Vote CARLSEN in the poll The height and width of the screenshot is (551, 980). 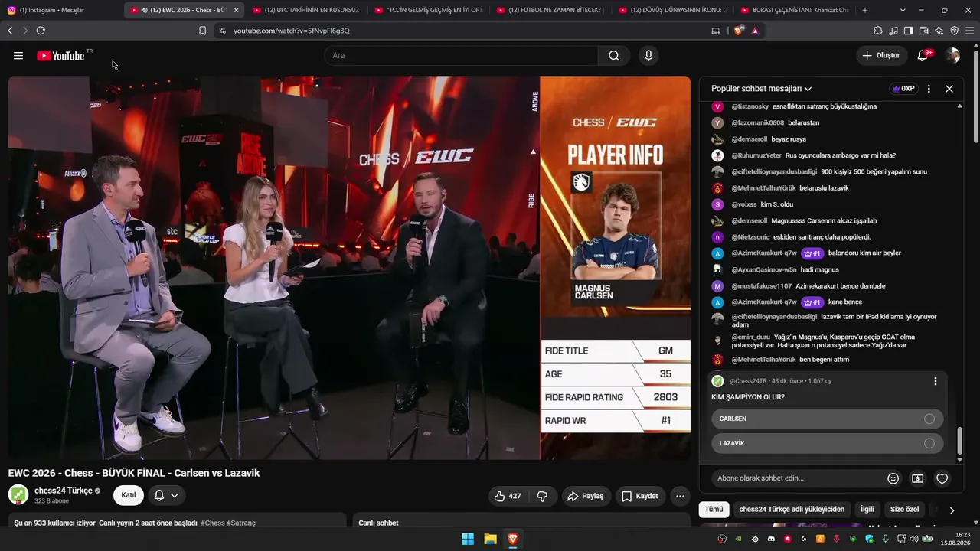point(827,419)
